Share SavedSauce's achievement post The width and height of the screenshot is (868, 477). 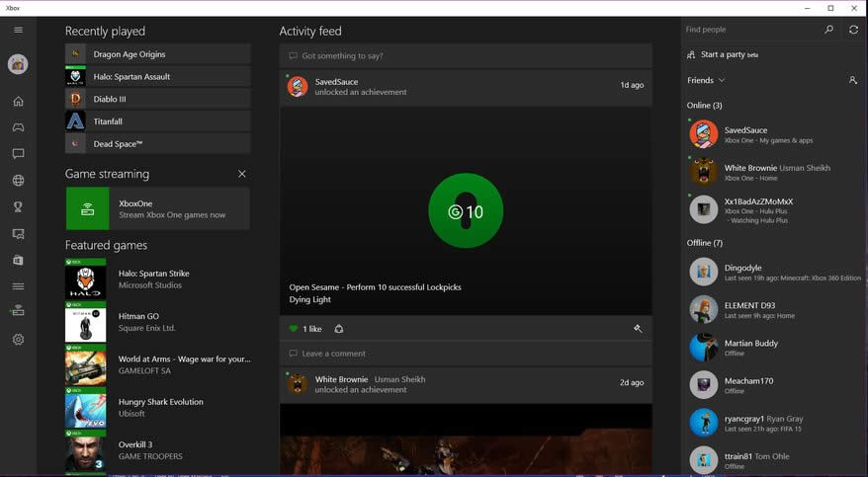(339, 329)
